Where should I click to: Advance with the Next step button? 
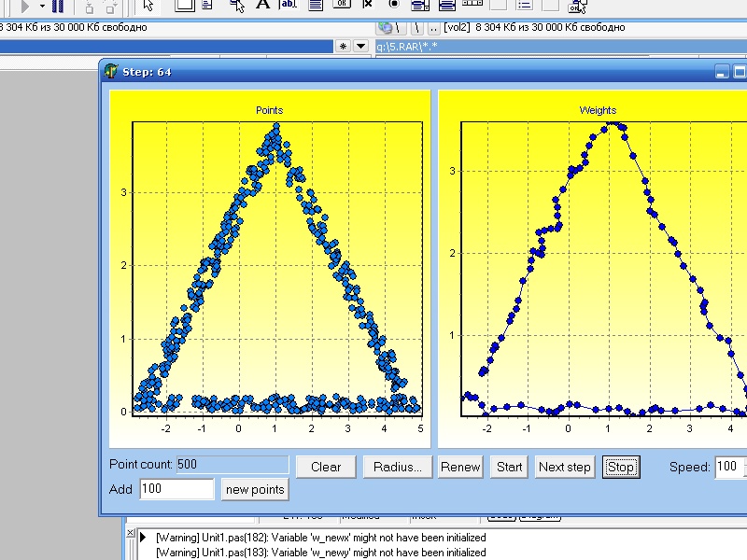click(565, 467)
